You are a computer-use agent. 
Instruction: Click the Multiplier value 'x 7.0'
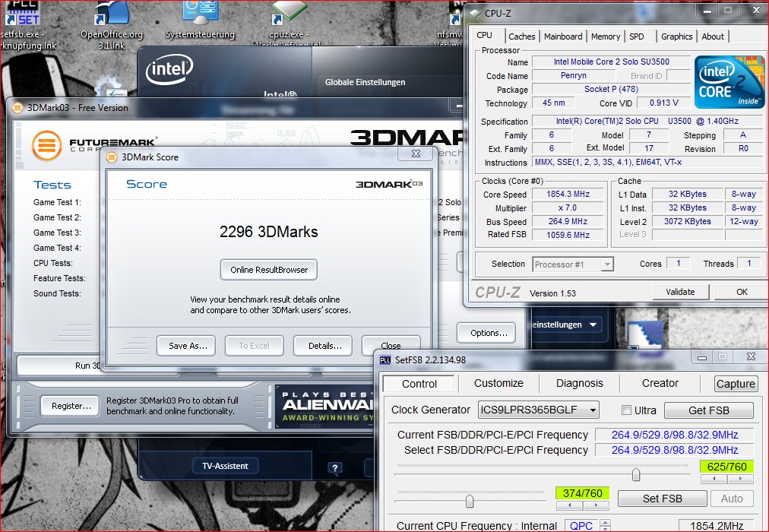[x=568, y=208]
